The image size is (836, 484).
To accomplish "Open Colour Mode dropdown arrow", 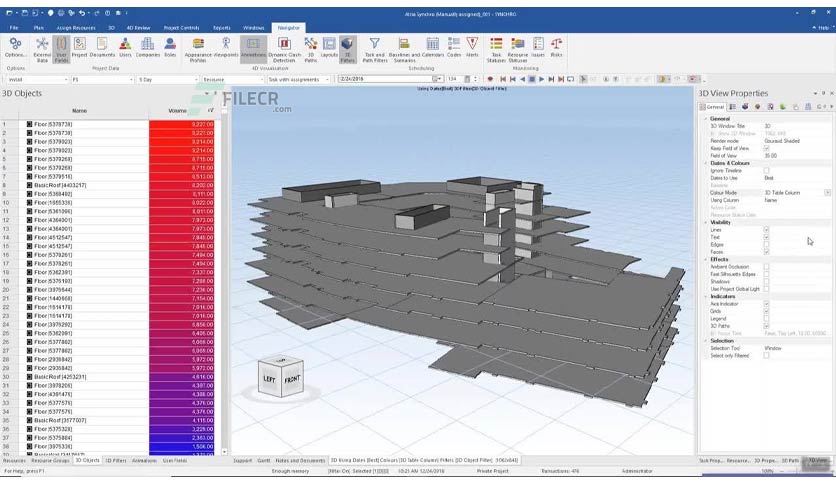I will [x=827, y=192].
